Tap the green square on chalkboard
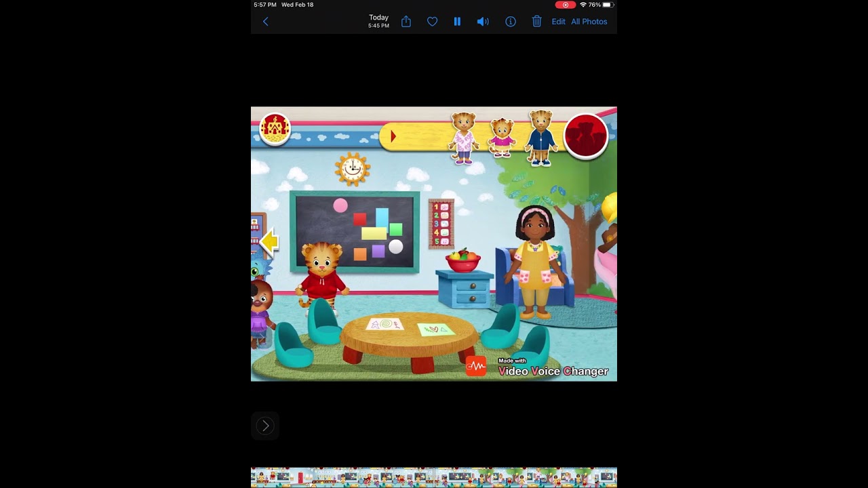 tap(396, 229)
